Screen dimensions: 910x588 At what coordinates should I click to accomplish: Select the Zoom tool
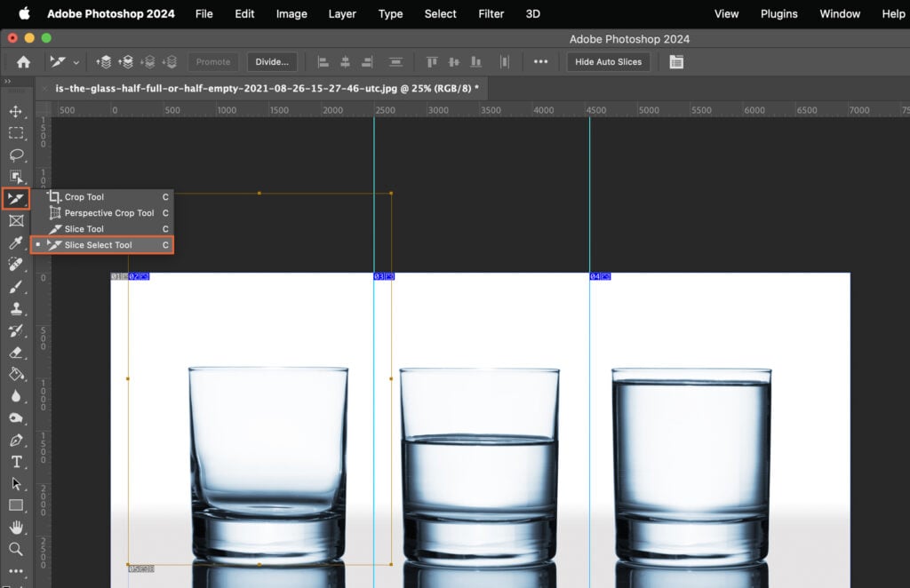[x=16, y=550]
